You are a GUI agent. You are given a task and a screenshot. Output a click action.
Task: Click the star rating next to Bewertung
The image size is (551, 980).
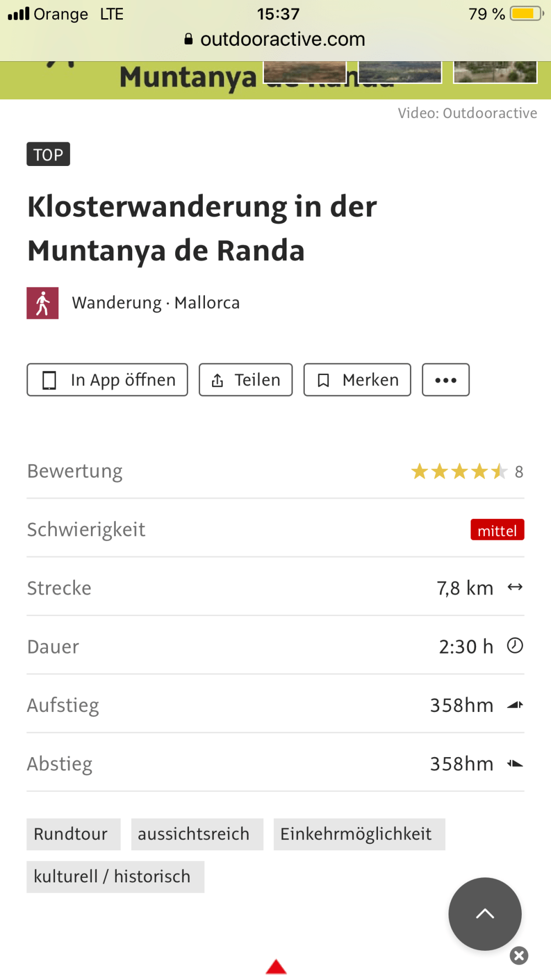(459, 472)
